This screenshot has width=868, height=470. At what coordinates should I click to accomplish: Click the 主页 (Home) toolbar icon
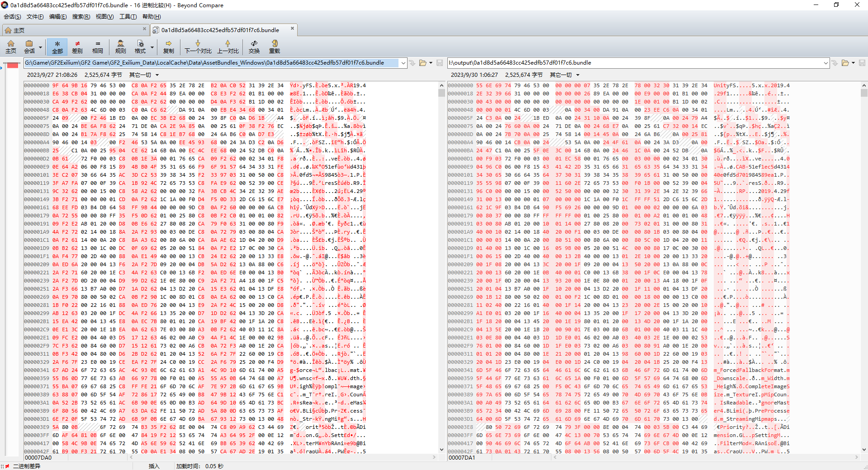click(x=11, y=47)
